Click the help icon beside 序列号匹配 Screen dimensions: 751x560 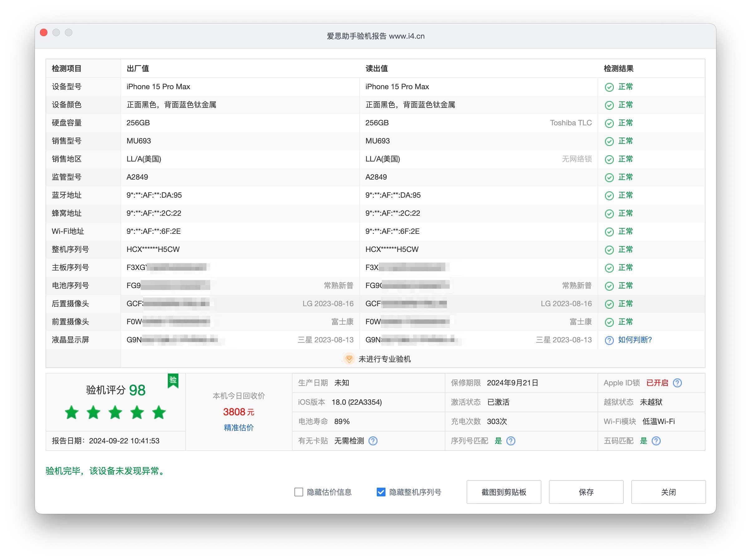point(511,441)
